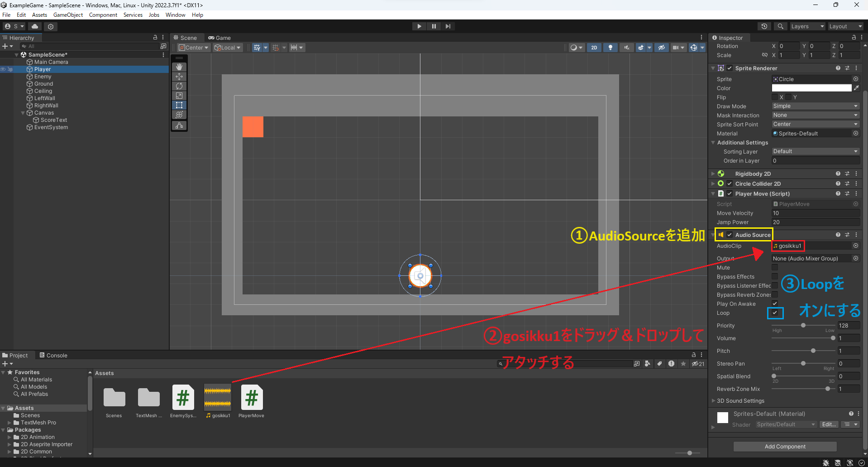Disable Play On Awake

point(775,303)
